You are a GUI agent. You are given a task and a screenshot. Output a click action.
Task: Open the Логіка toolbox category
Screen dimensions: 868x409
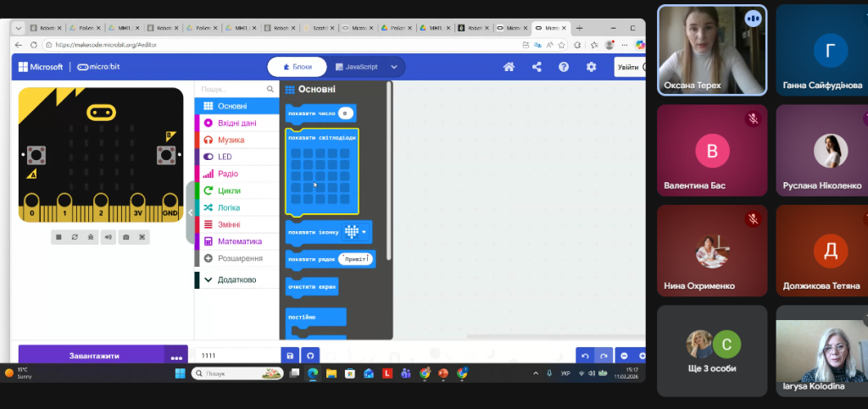coord(228,207)
